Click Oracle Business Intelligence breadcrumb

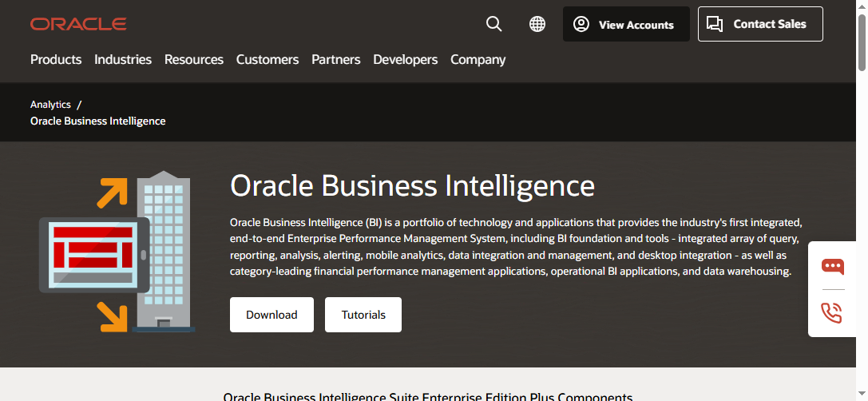click(98, 121)
